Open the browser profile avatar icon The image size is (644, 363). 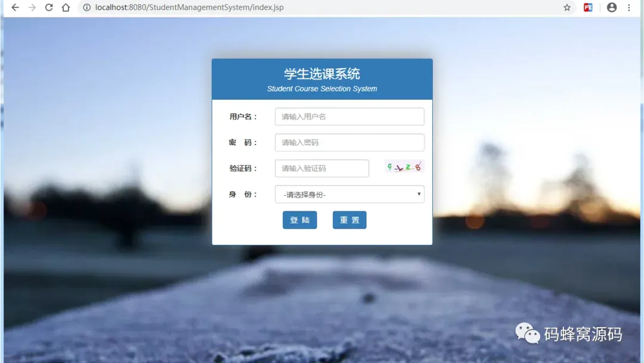612,7
